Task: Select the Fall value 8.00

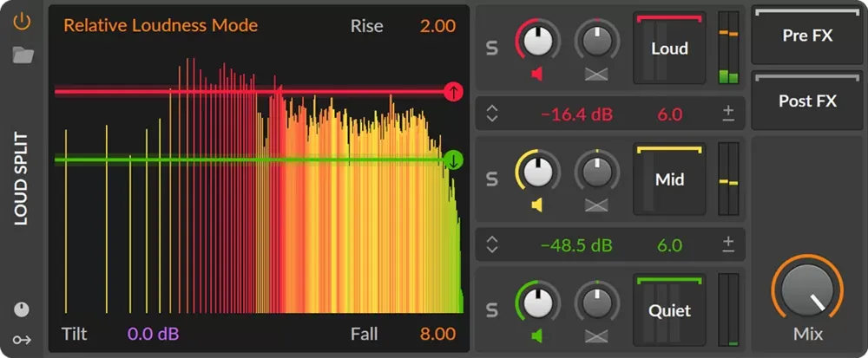Action: [437, 334]
